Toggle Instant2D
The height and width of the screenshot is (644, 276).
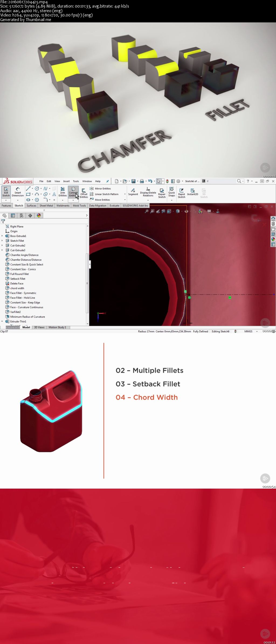192,192
